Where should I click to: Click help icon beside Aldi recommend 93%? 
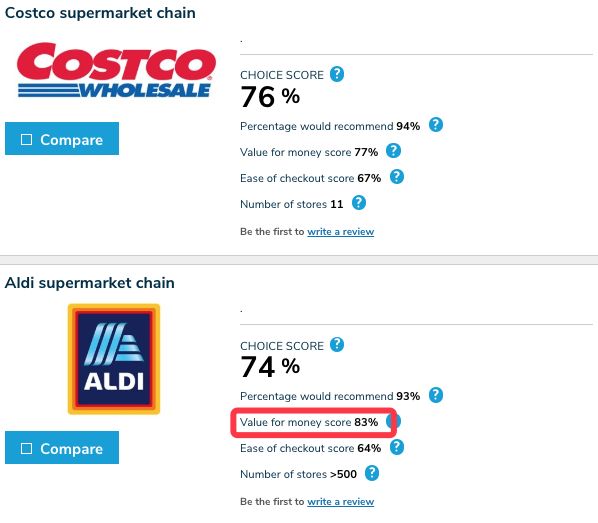coord(436,395)
